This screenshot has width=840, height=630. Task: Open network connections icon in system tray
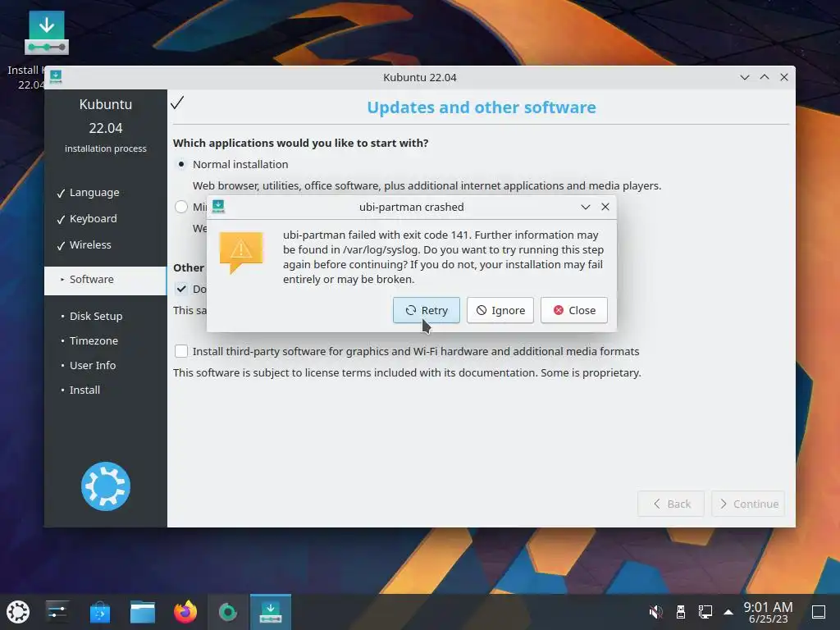click(705, 612)
